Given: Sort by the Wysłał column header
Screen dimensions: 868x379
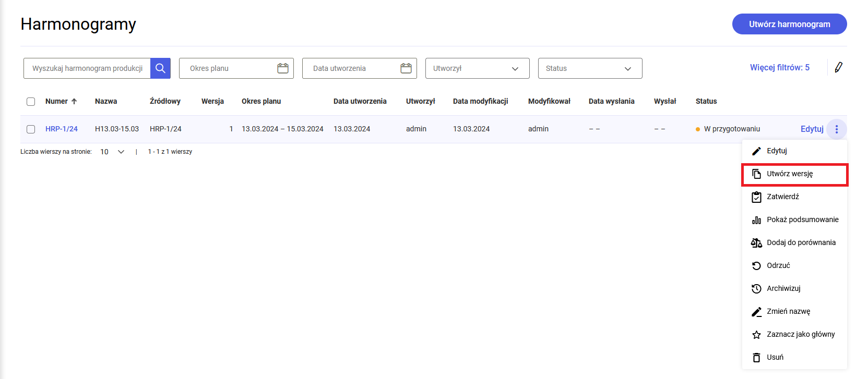Looking at the screenshot, I should pyautogui.click(x=665, y=101).
